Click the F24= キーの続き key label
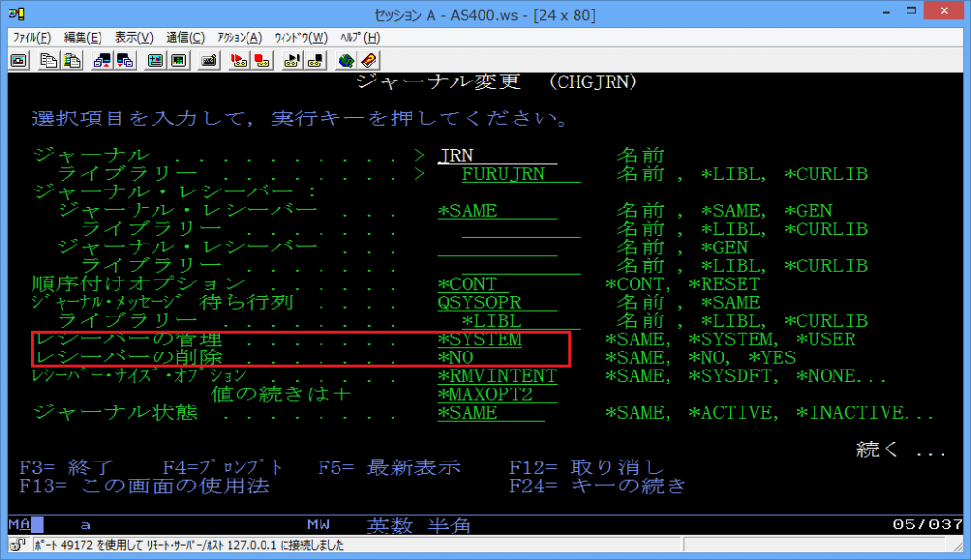 pyautogui.click(x=597, y=485)
